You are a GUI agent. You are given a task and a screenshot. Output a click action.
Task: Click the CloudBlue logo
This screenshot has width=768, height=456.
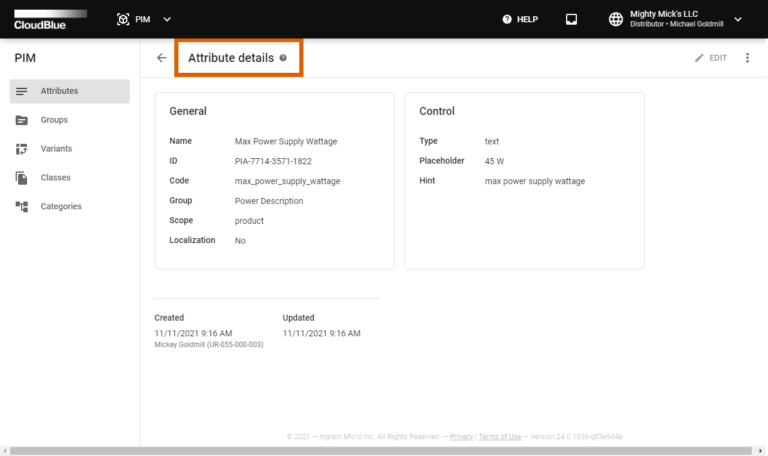(x=50, y=20)
